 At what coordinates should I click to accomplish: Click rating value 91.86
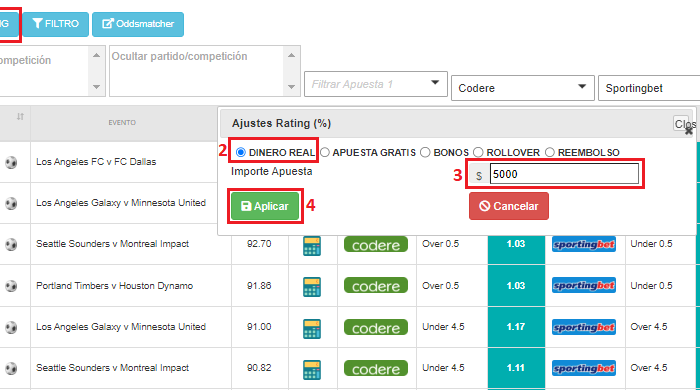click(259, 286)
